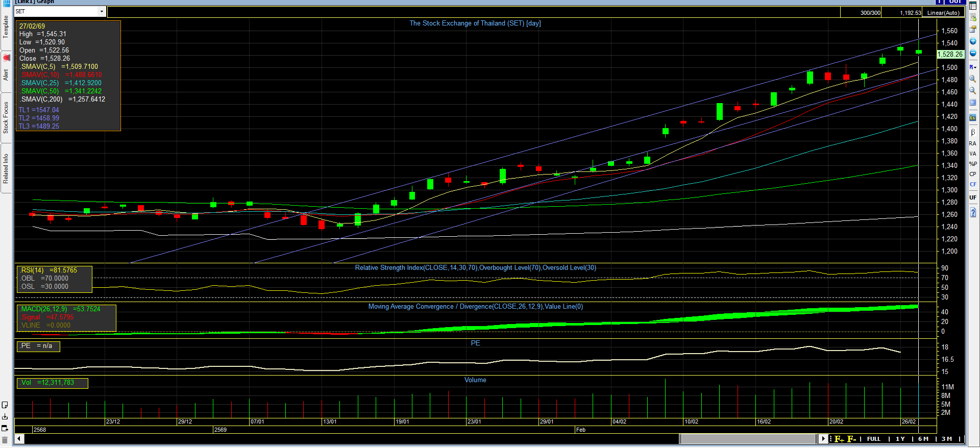Toggle the Linear(Auto) scale mode

point(943,13)
